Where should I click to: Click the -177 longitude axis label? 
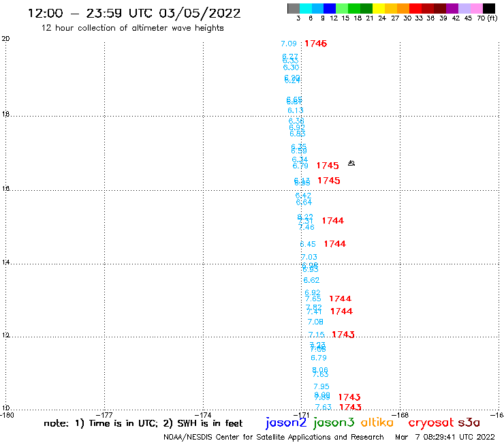pyautogui.click(x=104, y=415)
